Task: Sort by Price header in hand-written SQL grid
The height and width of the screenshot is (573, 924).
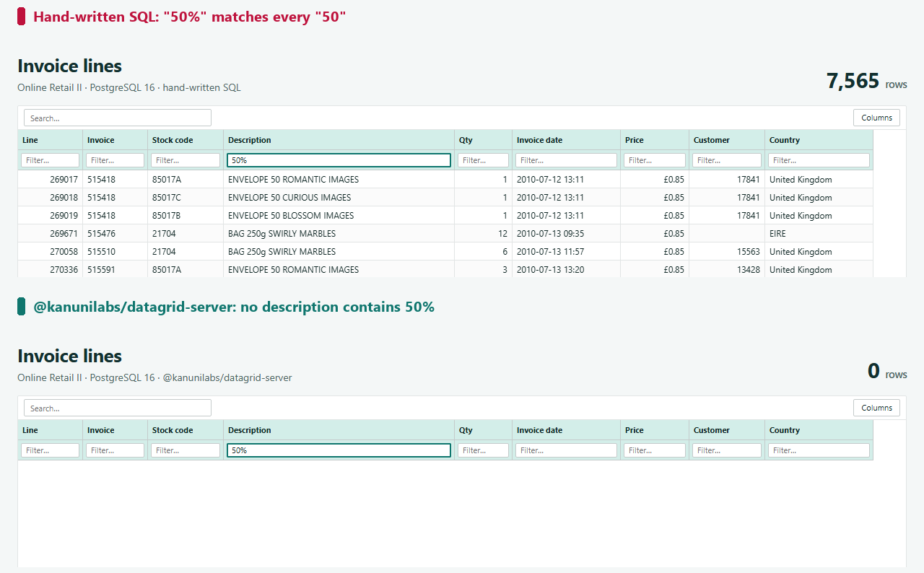Action: pos(655,140)
